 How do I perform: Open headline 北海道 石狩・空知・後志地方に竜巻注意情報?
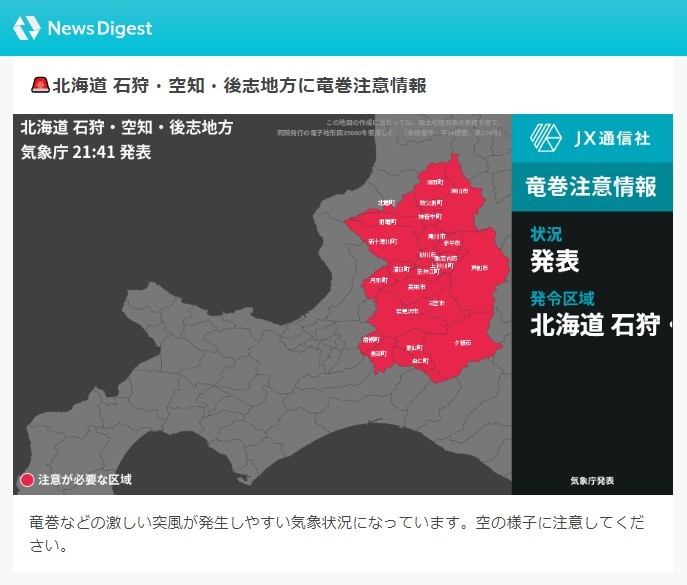(x=239, y=85)
